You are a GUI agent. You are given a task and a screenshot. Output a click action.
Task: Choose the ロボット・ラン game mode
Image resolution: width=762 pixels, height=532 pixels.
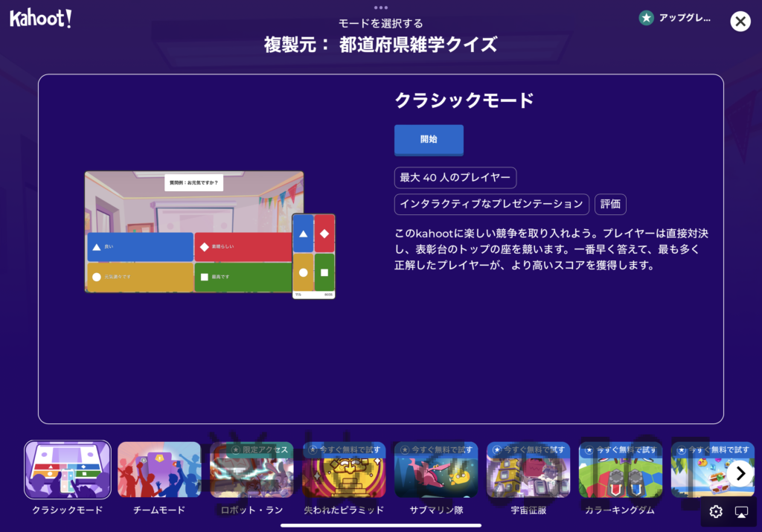(x=252, y=469)
